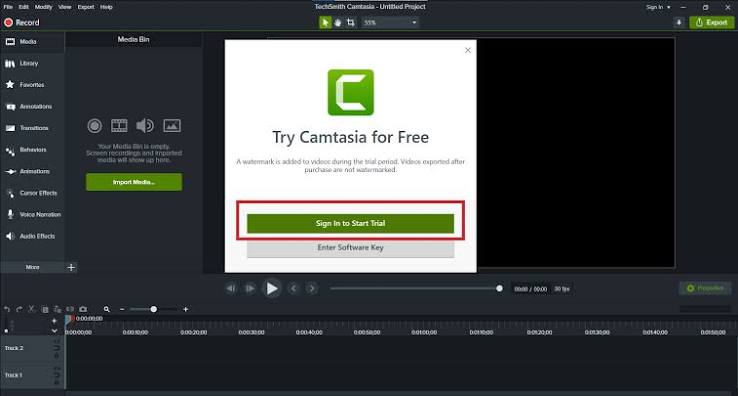Open the Annotations panel
Image resolution: width=738 pixels, height=396 pixels.
coord(32,107)
